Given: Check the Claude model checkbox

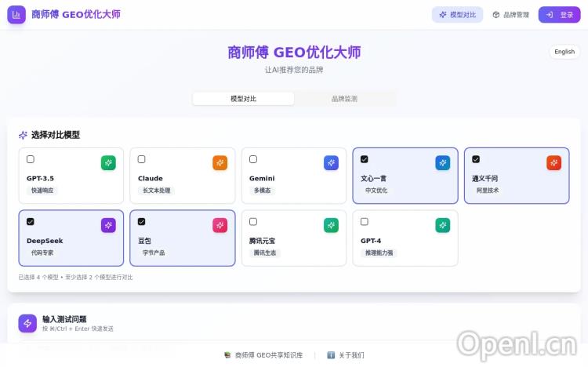Looking at the screenshot, I should click(141, 159).
